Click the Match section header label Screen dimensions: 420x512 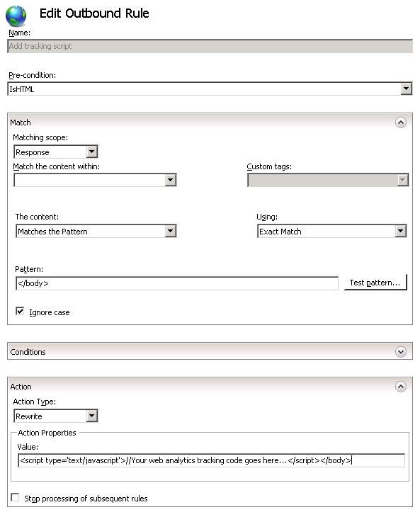pos(21,123)
